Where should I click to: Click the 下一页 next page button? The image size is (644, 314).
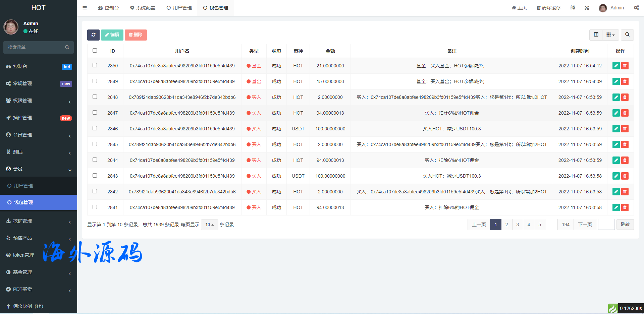(x=585, y=225)
